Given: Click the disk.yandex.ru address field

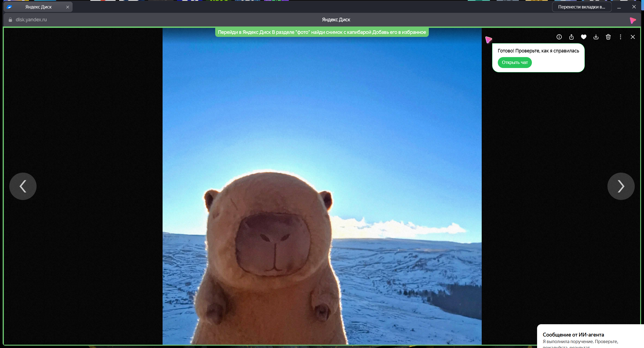Looking at the screenshot, I should tap(31, 20).
